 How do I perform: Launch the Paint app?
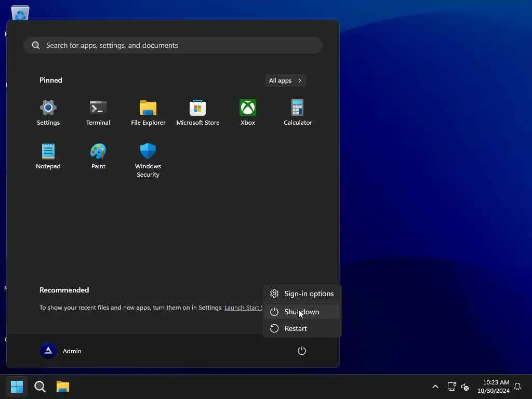click(x=98, y=156)
